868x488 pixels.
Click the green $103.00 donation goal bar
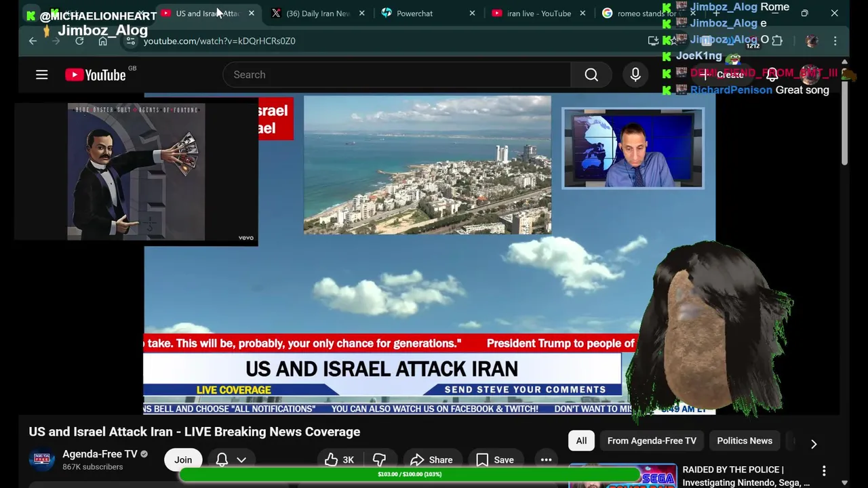click(410, 474)
